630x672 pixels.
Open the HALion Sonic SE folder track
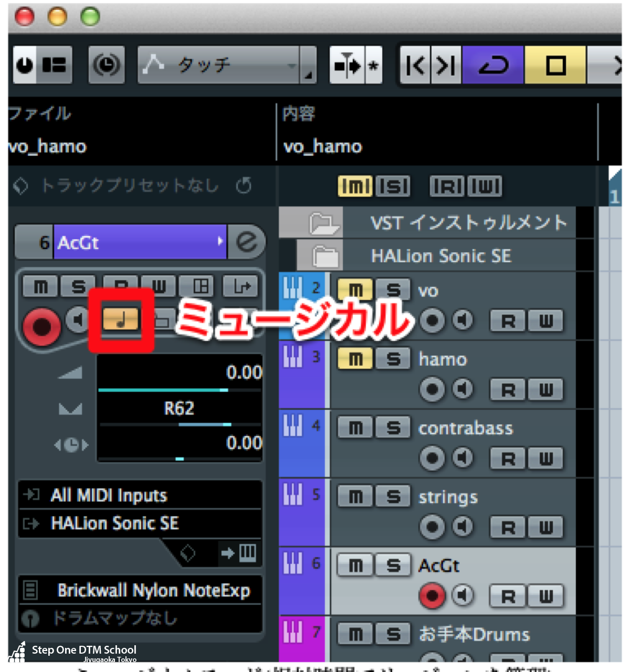point(325,257)
